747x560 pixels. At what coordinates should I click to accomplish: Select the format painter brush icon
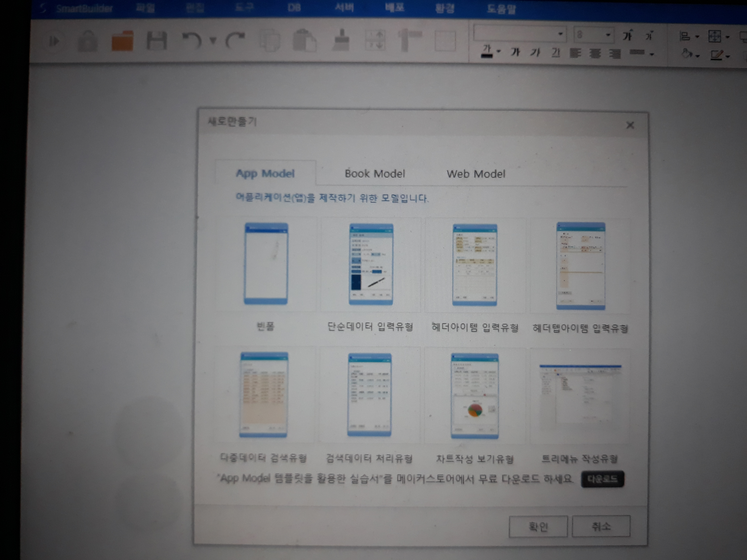coord(341,41)
